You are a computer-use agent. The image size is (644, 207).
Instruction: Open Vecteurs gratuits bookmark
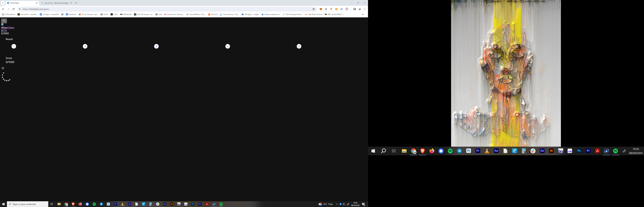click(271, 14)
